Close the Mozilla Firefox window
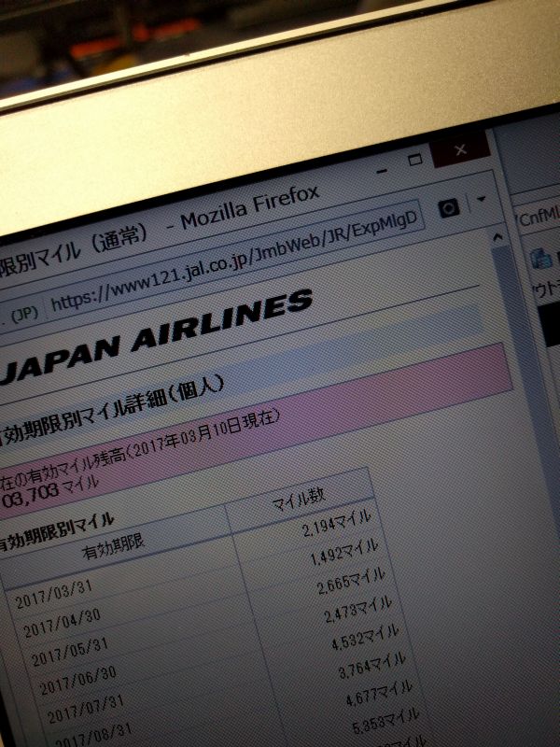Screen dimensions: 560x747 tap(460, 149)
